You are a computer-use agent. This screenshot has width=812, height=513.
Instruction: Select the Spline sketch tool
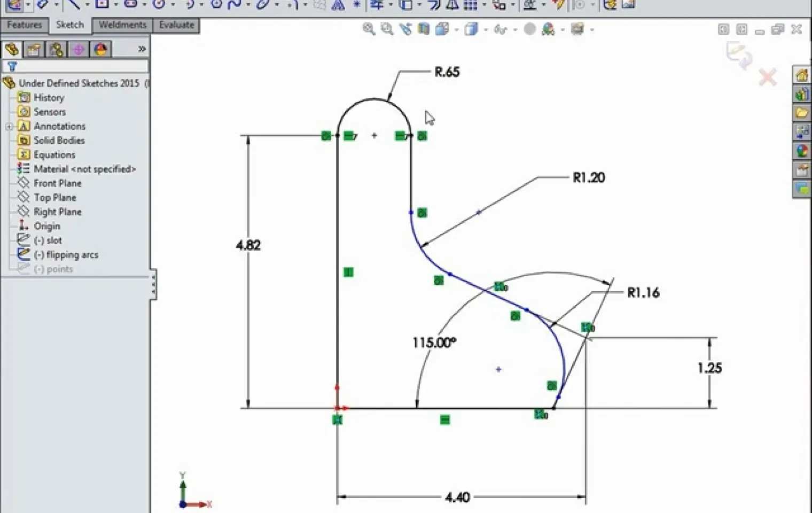[235, 4]
